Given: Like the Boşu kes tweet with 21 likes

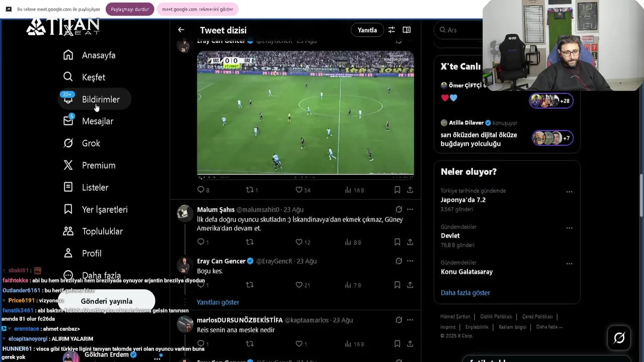Looking at the screenshot, I should point(303,285).
